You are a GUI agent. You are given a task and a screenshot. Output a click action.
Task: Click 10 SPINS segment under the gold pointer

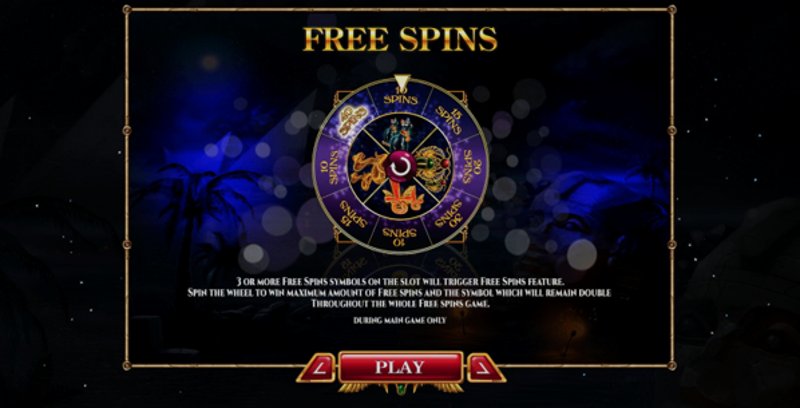click(x=401, y=95)
